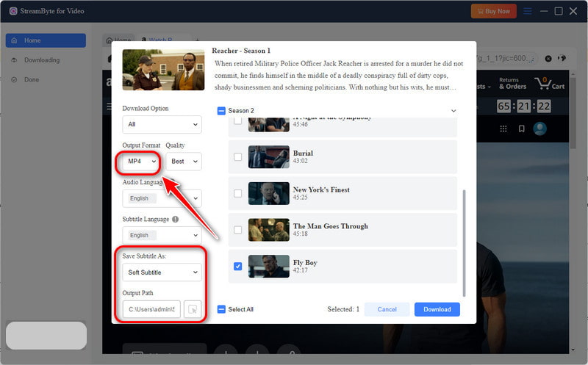Check the Burial episode checkbox
The width and height of the screenshot is (588, 365).
(237, 156)
